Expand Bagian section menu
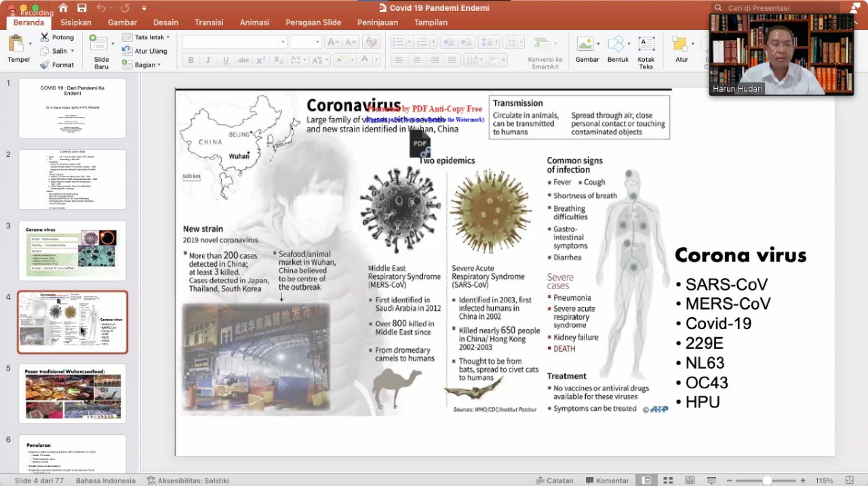 142,64
